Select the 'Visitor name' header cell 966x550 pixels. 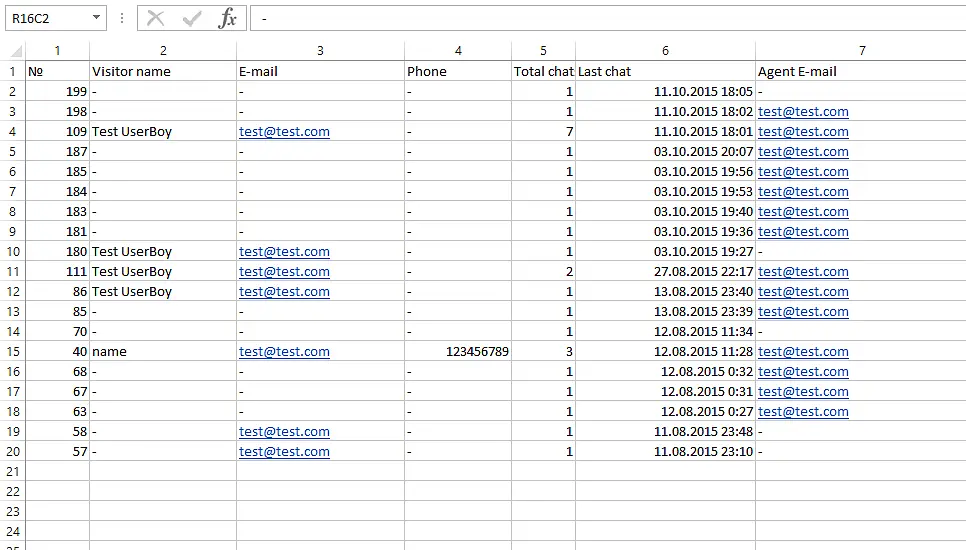(162, 72)
